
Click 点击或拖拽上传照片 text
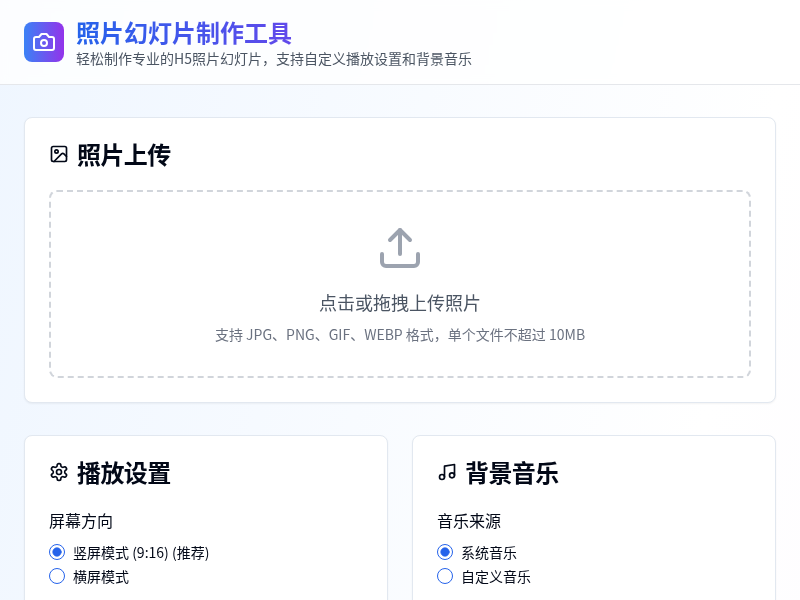pos(400,303)
